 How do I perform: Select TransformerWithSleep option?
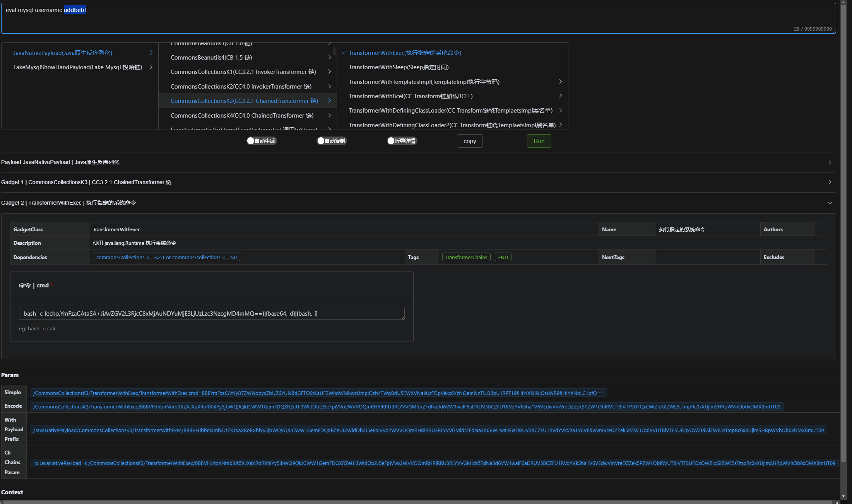[452, 67]
